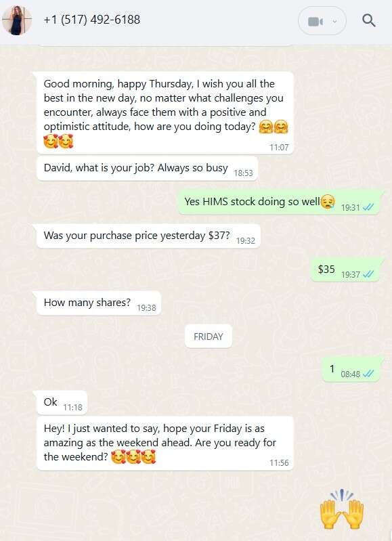Select the 'Was your purchase price' message
This screenshot has height=541, width=392.
click(x=148, y=236)
